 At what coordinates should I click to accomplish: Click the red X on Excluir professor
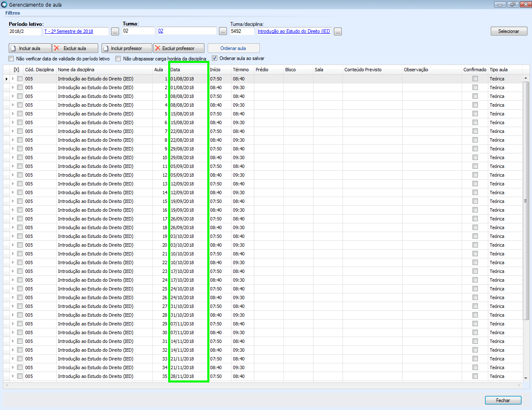pos(157,48)
